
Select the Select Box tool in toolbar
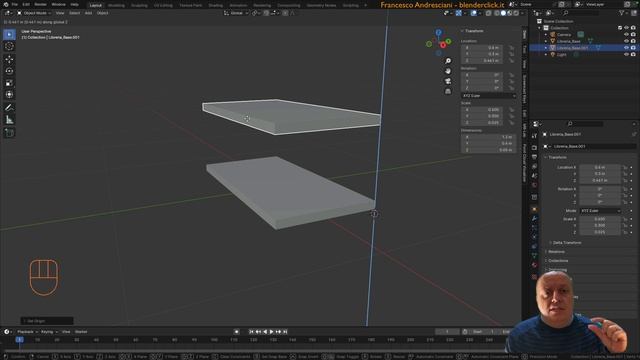(9, 34)
